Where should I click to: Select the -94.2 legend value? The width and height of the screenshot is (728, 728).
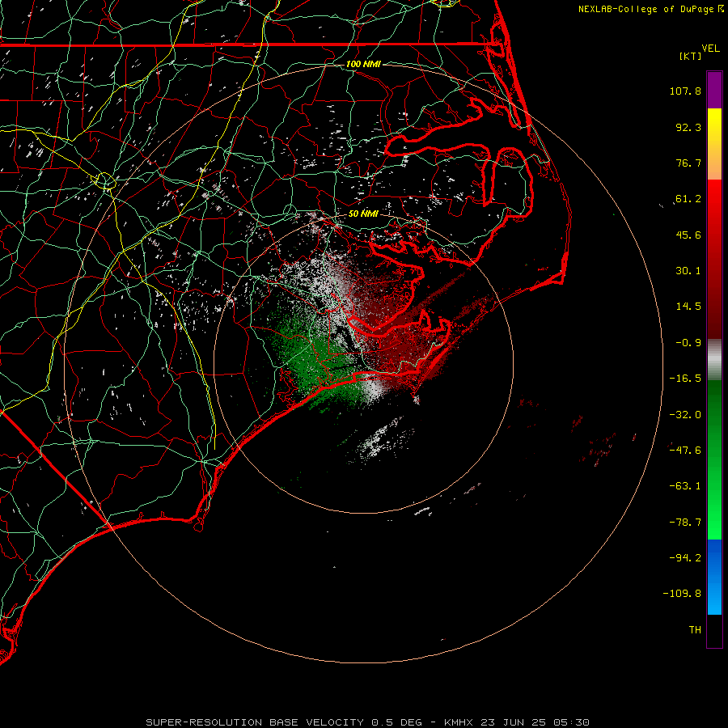click(685, 557)
